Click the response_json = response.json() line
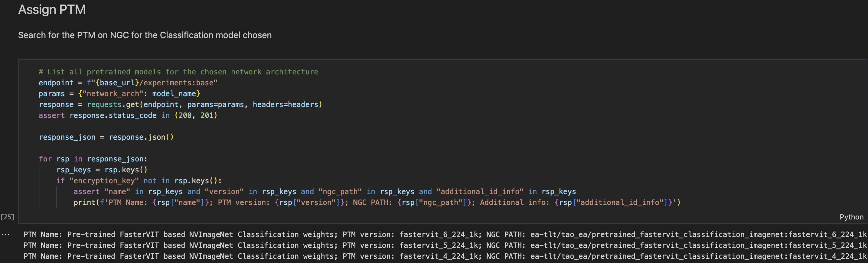The image size is (868, 263). pos(106,137)
